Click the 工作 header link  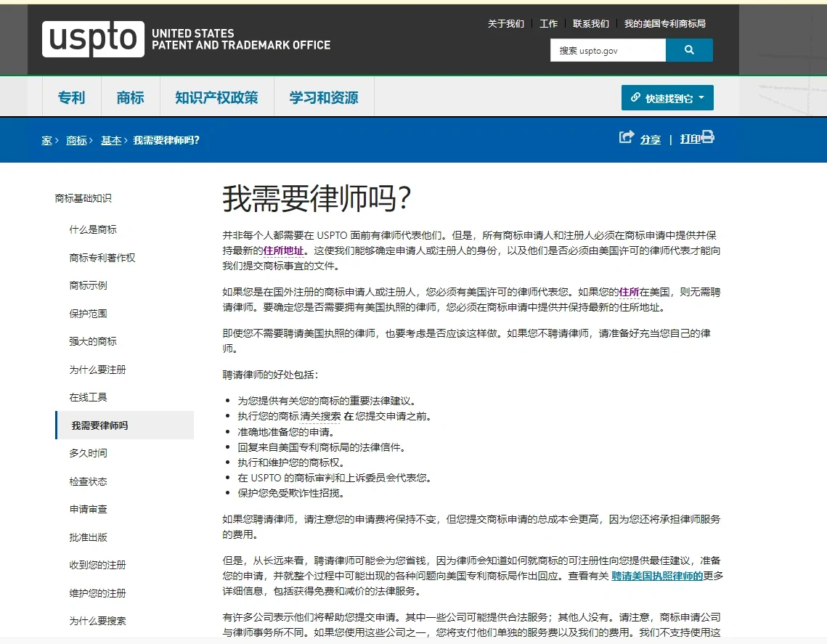pyautogui.click(x=548, y=24)
